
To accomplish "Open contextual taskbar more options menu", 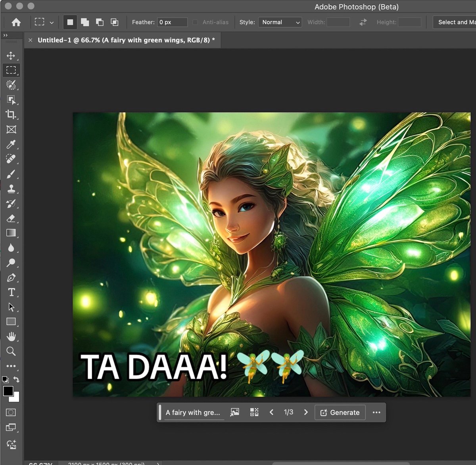I will point(376,412).
